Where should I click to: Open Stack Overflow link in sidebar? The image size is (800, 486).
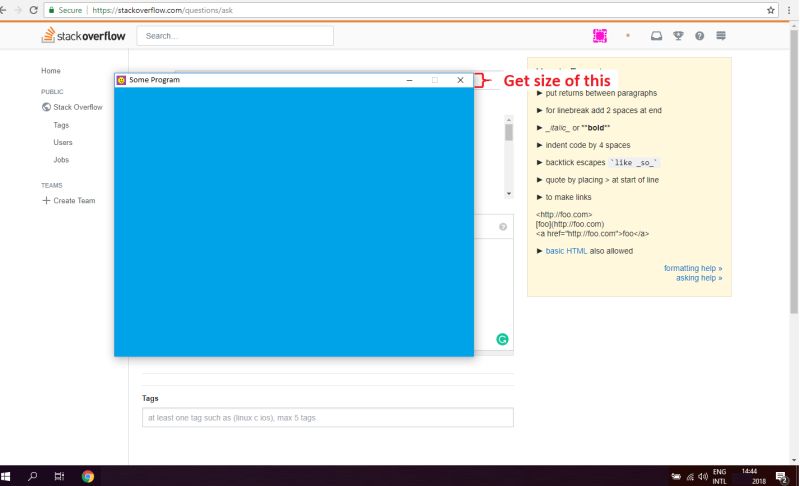[78, 107]
